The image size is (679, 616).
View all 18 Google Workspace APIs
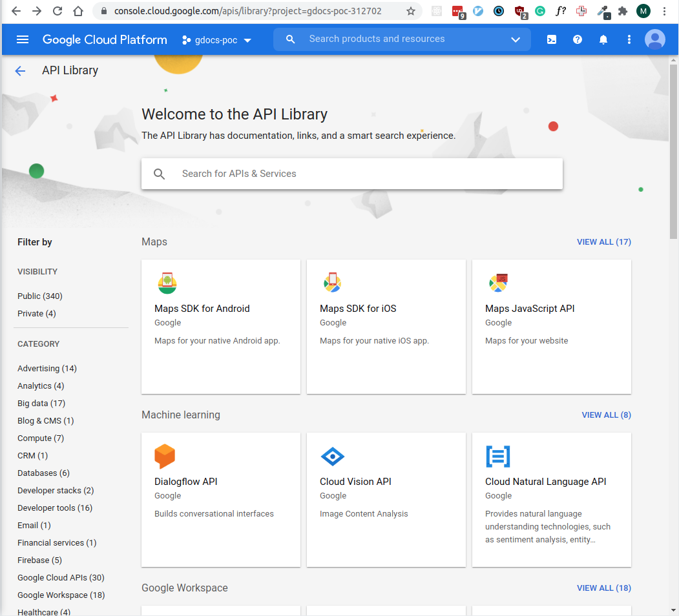603,588
